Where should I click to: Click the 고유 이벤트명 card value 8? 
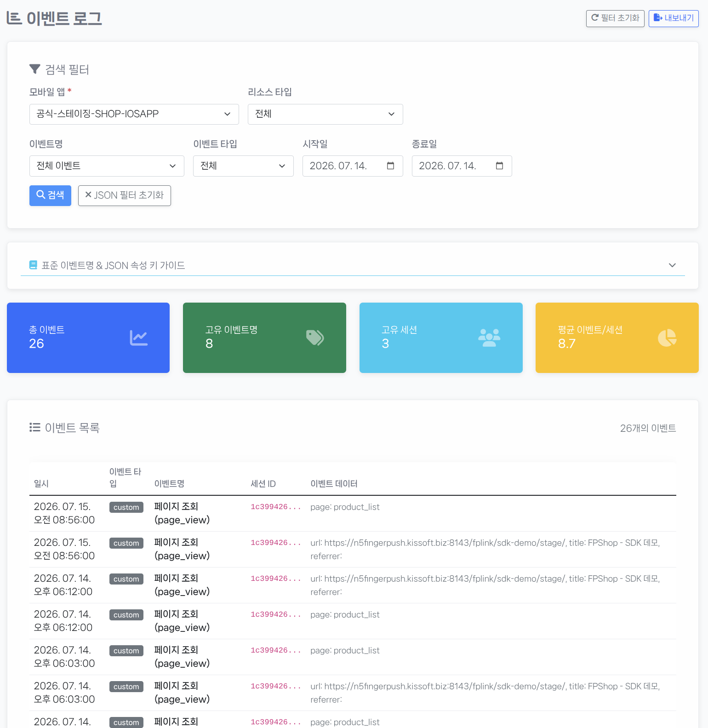coord(209,344)
